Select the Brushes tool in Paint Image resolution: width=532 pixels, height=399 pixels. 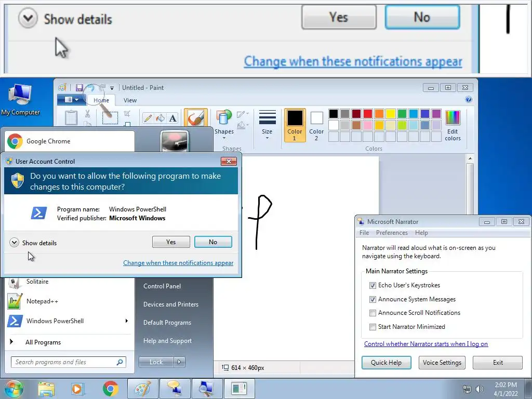pos(196,118)
